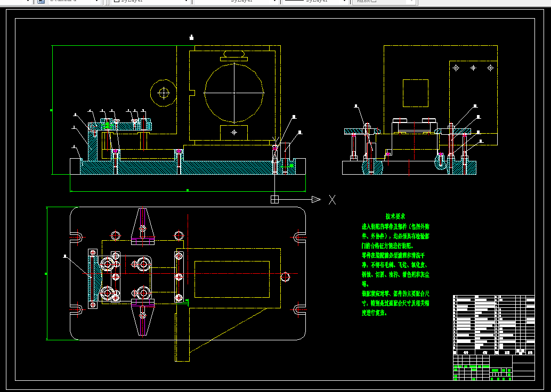Pick the bottom-right U-slot of the base plate
Viewport: 551px width, 392px height.
coord(299,310)
